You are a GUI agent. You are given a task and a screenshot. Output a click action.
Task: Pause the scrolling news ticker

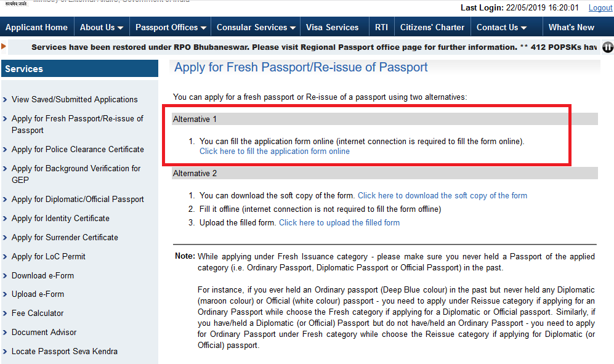[x=607, y=47]
